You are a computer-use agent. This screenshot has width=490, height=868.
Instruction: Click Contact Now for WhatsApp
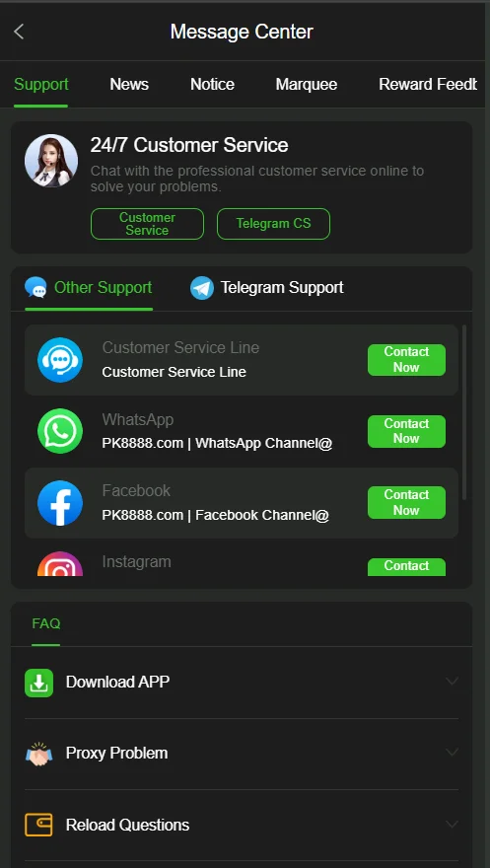[x=406, y=431]
